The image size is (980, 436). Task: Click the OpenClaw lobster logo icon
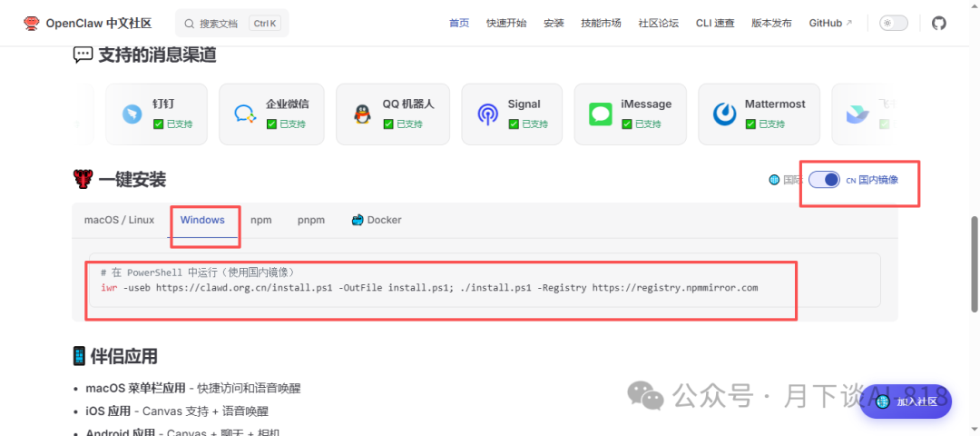point(31,23)
